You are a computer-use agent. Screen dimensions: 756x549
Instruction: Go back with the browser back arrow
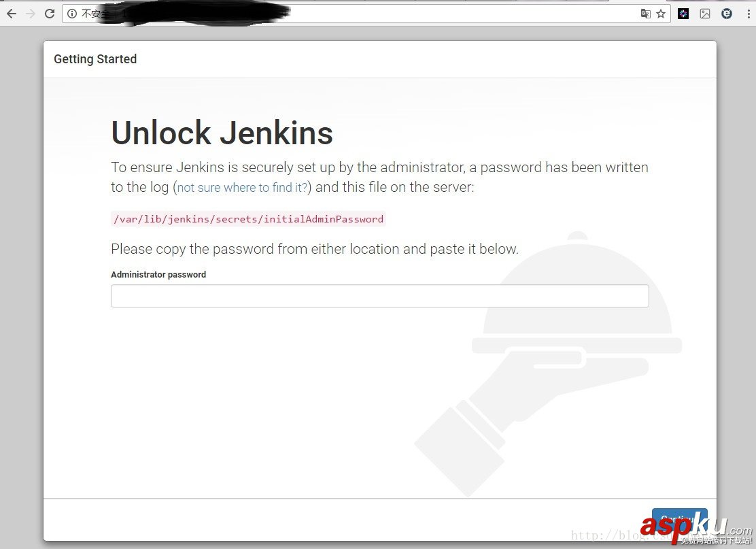click(11, 14)
